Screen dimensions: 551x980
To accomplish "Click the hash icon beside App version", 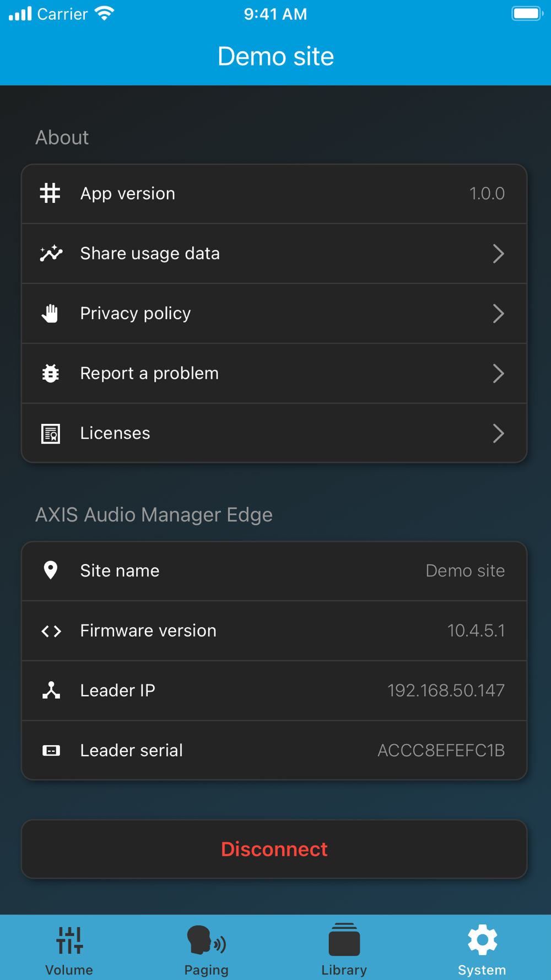I will pos(50,193).
